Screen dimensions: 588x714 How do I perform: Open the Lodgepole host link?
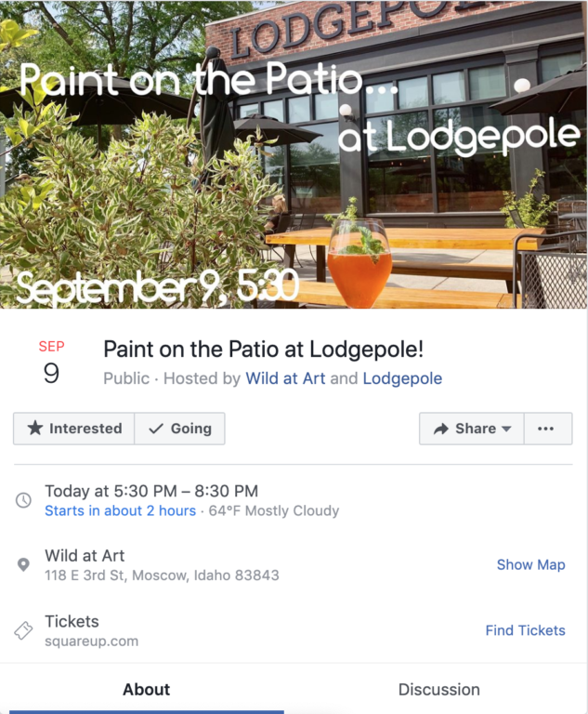(x=402, y=378)
